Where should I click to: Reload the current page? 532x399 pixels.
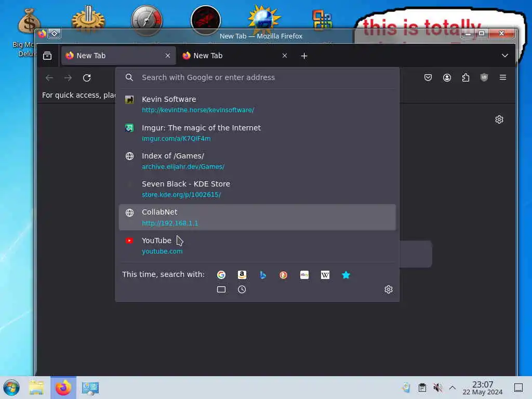click(x=87, y=78)
